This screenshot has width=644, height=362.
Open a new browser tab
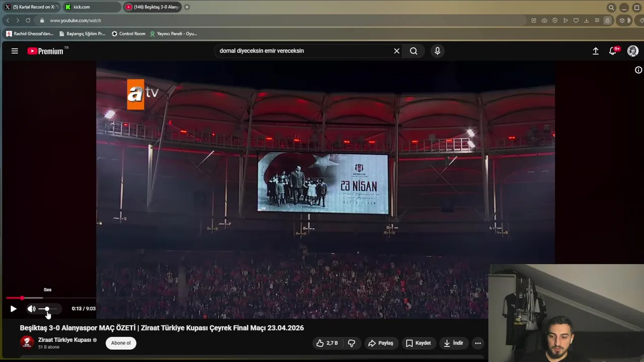click(187, 7)
